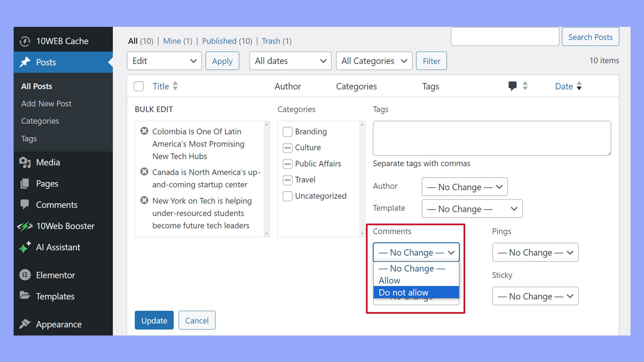Viewport: 644px width, 362px height.
Task: Open the Media library menu
Action: tap(48, 163)
